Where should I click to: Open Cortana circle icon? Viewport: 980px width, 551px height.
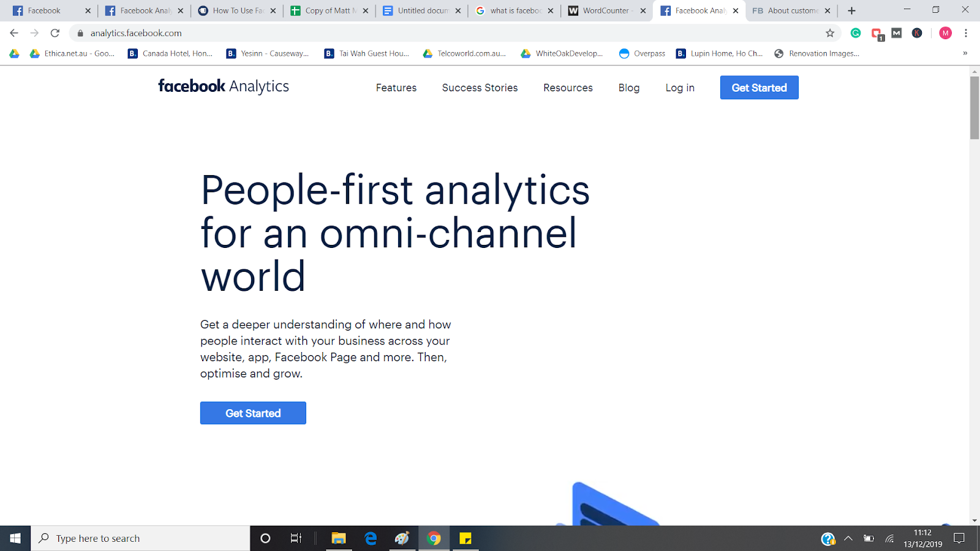pos(265,538)
